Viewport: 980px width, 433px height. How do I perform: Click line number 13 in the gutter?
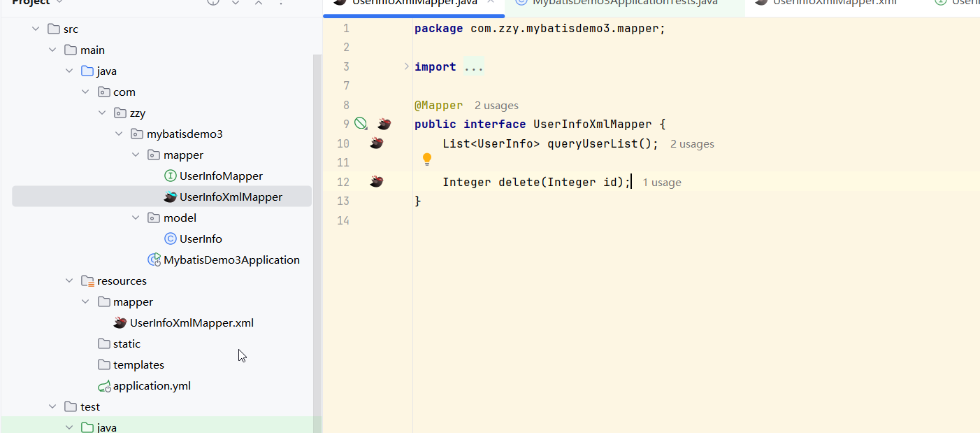point(343,201)
